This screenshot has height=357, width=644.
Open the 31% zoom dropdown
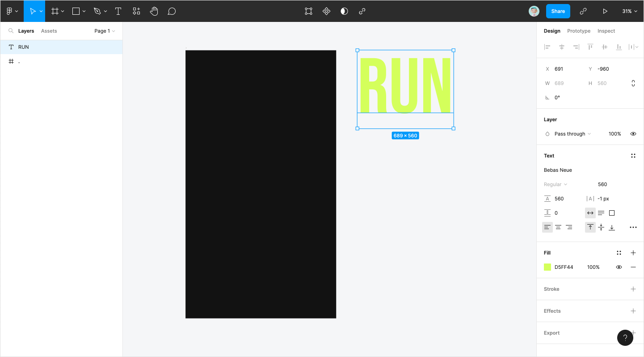(x=629, y=11)
